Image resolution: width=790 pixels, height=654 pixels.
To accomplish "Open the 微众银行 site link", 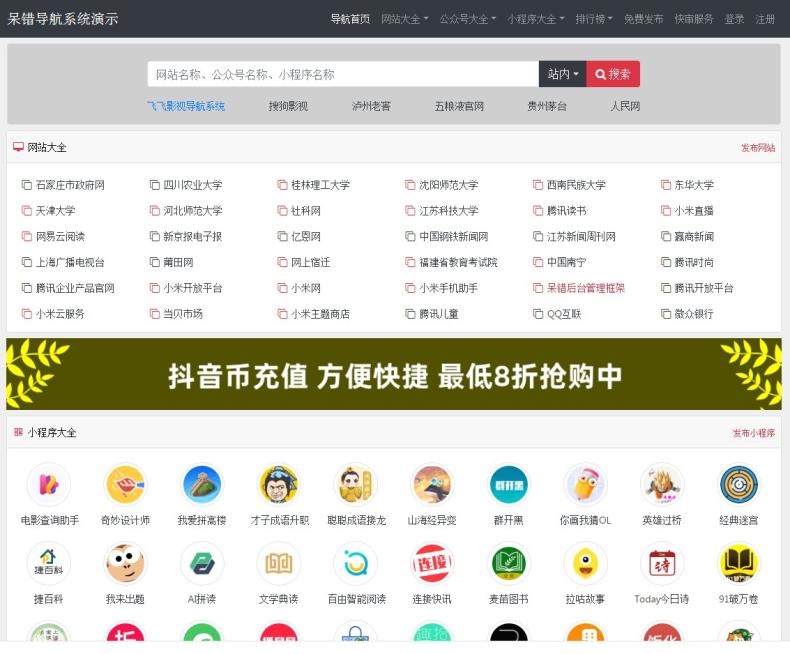I will coord(694,314).
